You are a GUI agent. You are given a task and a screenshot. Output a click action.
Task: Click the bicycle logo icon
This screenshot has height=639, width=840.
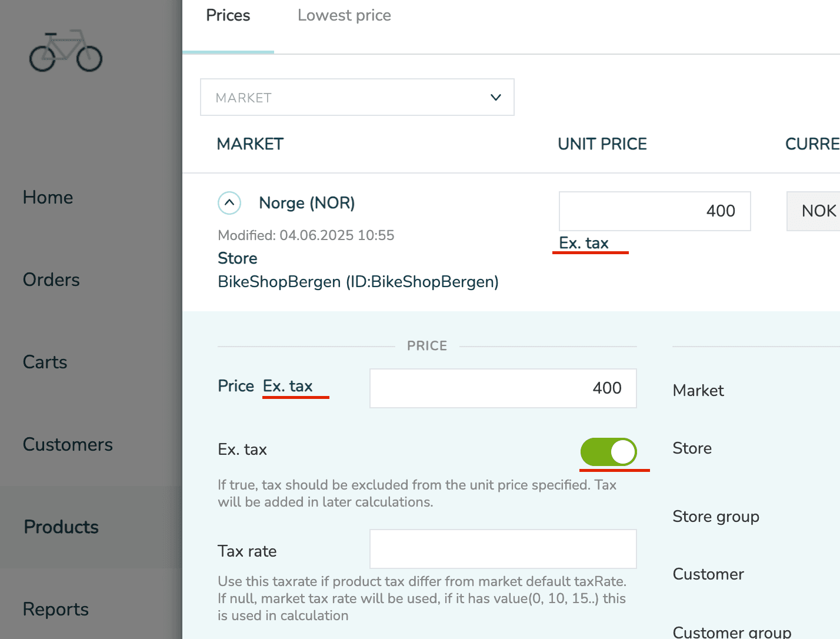(x=66, y=51)
